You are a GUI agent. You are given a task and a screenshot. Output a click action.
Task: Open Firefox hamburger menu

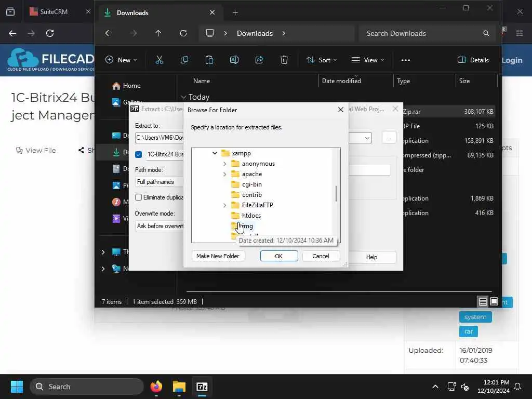pyautogui.click(x=520, y=33)
